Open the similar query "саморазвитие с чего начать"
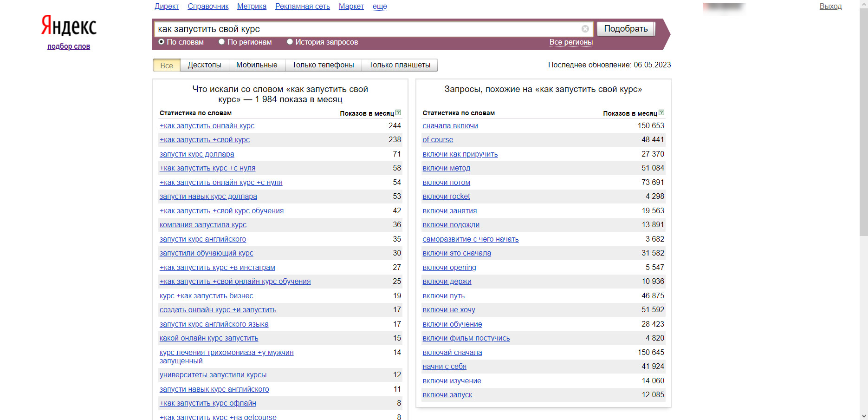Image resolution: width=868 pixels, height=420 pixels. point(471,239)
